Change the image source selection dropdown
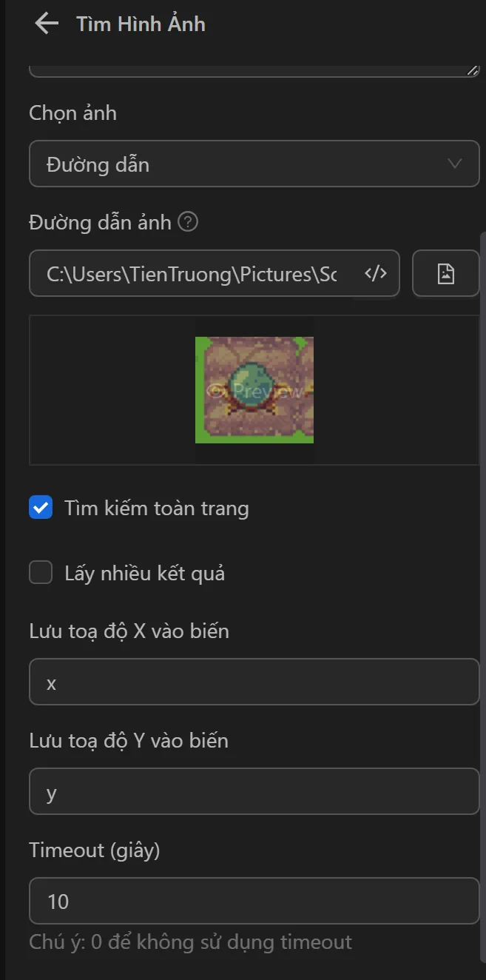The height and width of the screenshot is (980, 486). coord(254,164)
